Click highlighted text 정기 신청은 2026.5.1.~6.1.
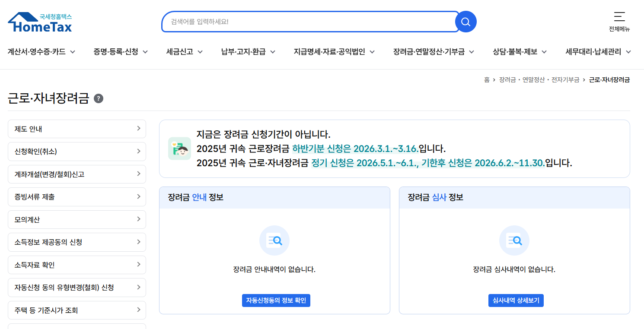Screen dimensions: 644x329 [364, 163]
